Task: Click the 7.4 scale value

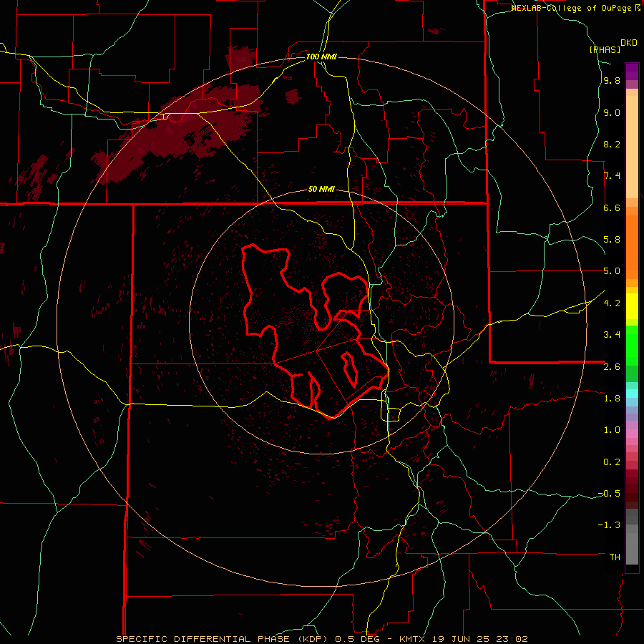Action: tap(612, 176)
